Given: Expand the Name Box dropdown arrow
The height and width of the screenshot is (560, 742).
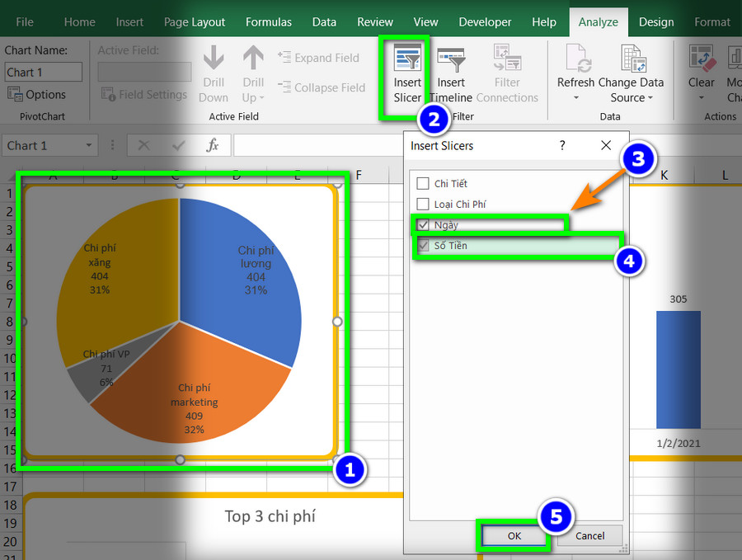Looking at the screenshot, I should click(x=88, y=145).
